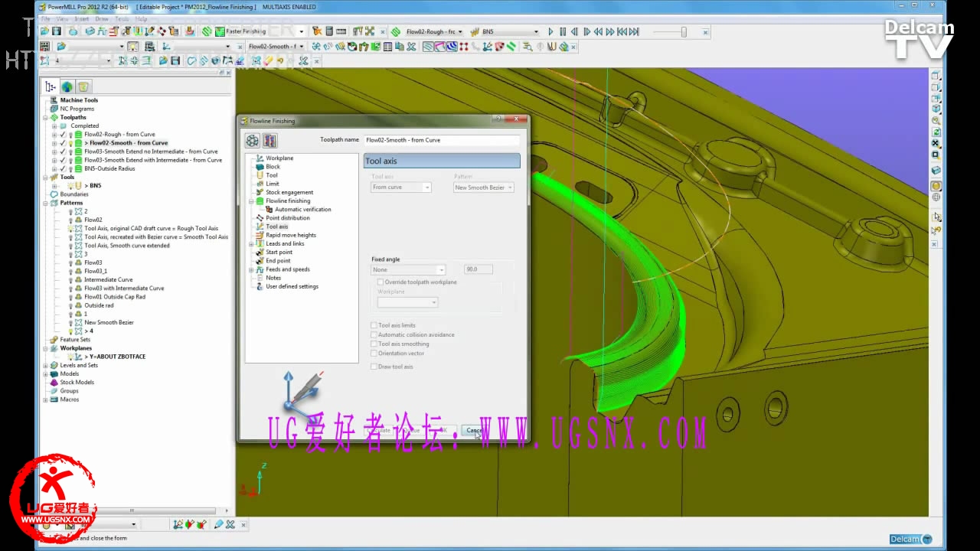Click the zoom magnifier icon in right toolbar

[x=936, y=121]
